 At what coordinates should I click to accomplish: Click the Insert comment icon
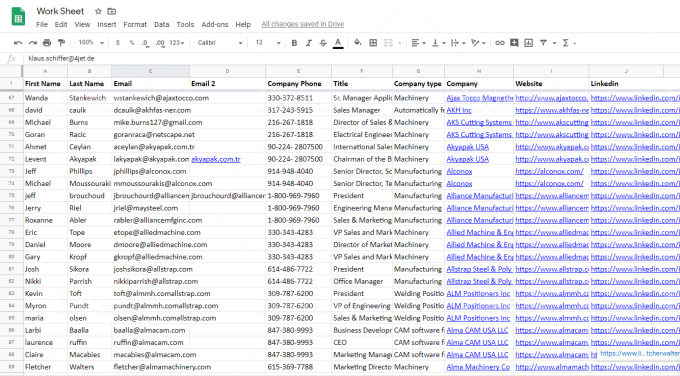click(514, 43)
